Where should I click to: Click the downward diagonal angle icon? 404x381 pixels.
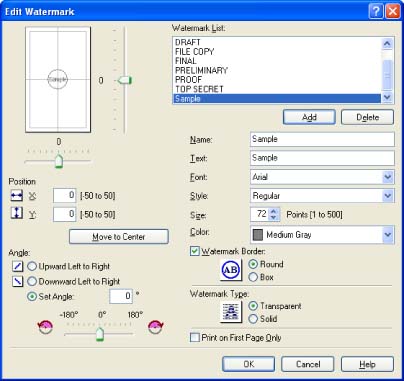coord(17,281)
